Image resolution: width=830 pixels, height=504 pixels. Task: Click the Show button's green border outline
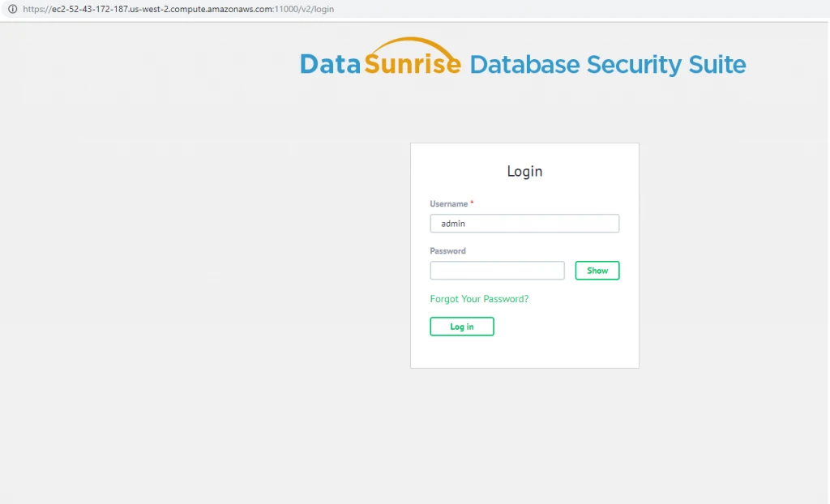pos(597,263)
